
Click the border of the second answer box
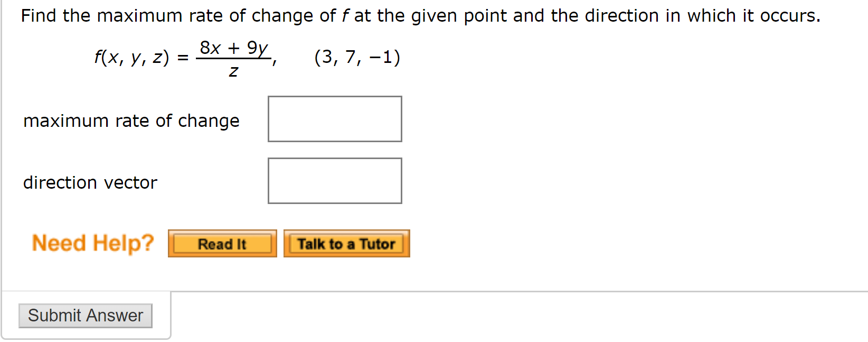point(335,158)
